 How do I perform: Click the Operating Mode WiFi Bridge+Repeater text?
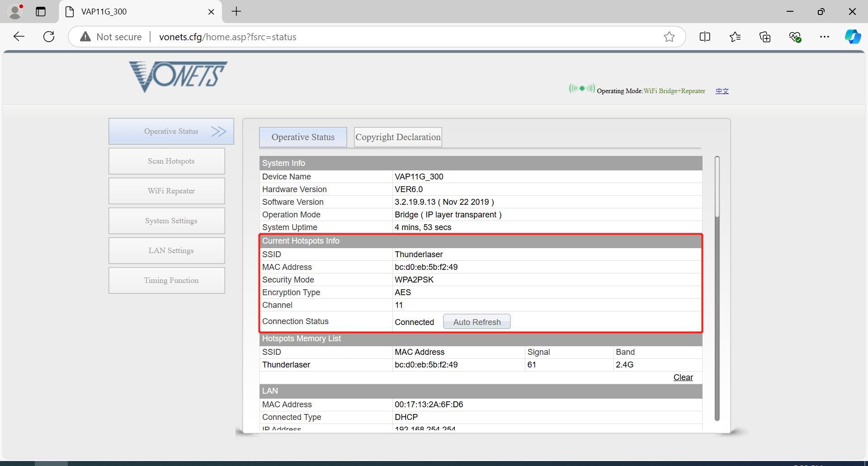pos(651,91)
